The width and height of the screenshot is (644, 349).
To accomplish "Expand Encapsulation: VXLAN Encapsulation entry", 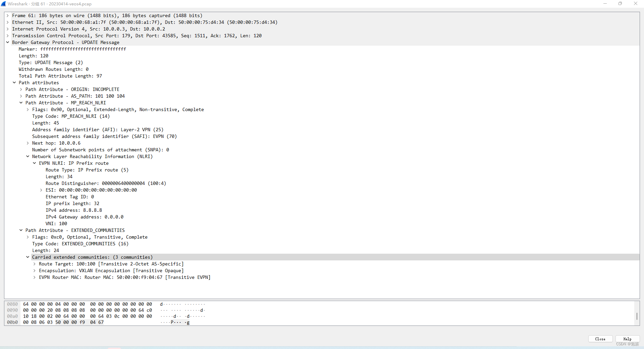I will coord(34,270).
